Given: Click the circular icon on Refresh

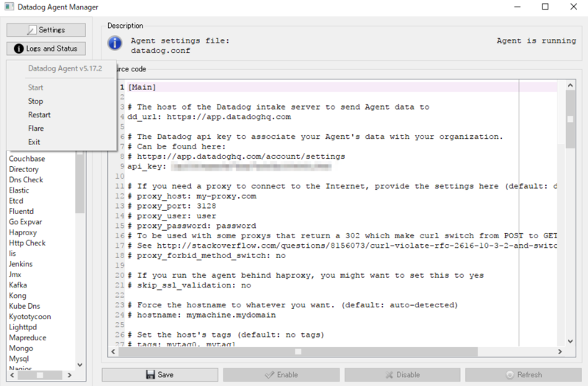Looking at the screenshot, I should coord(510,375).
